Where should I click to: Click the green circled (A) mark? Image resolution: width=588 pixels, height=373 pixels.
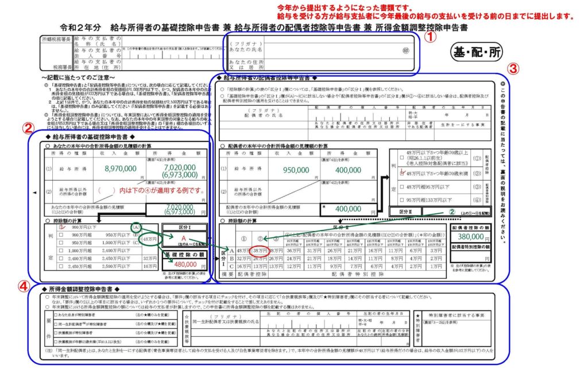136,226
